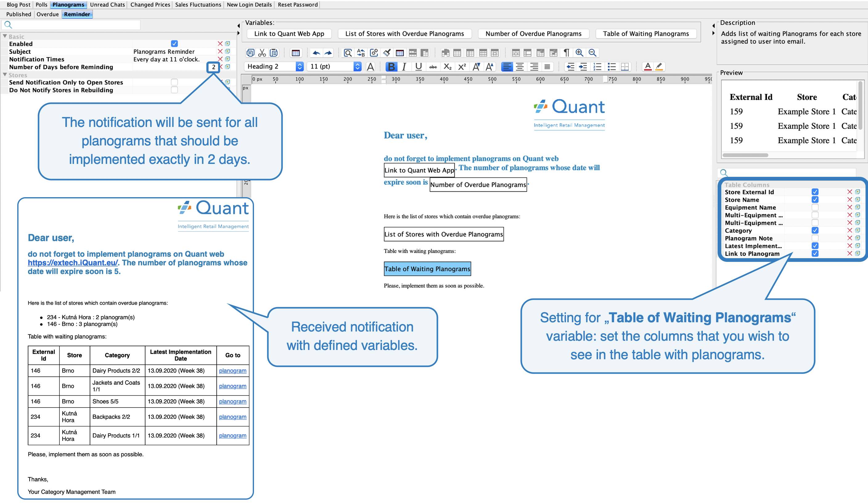Uncheck the Store Name column

pos(815,199)
